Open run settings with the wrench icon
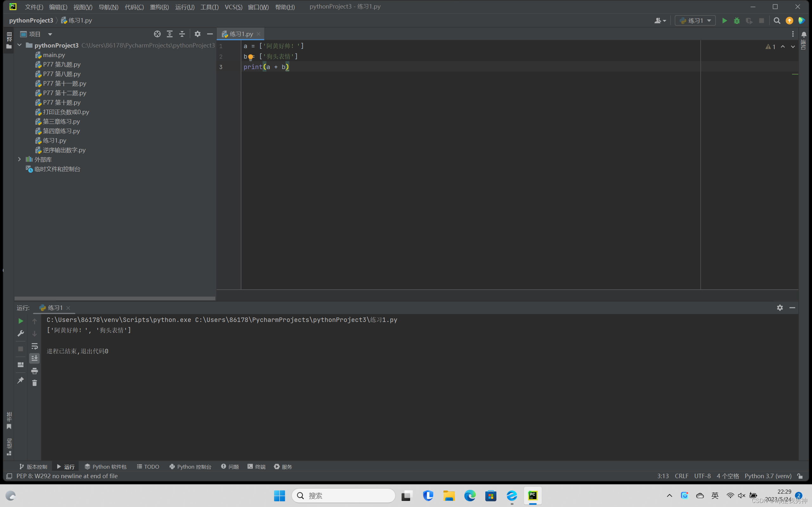812x507 pixels. point(21,334)
